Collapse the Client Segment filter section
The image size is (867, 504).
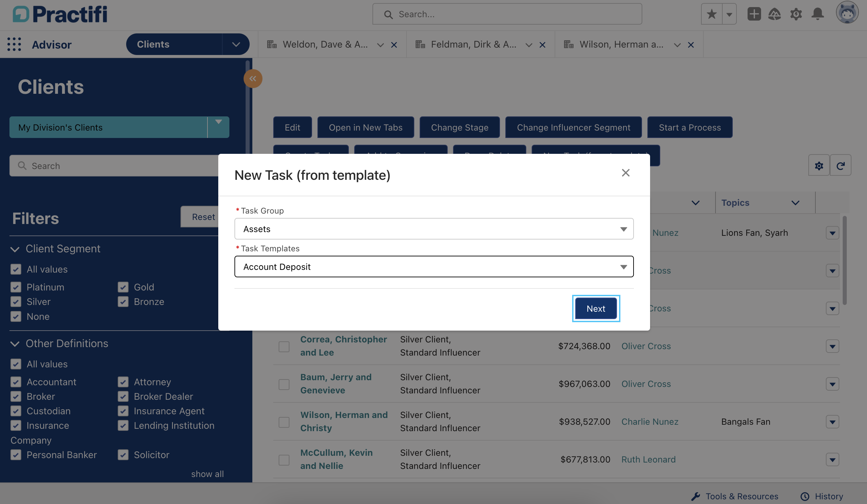[x=15, y=249]
